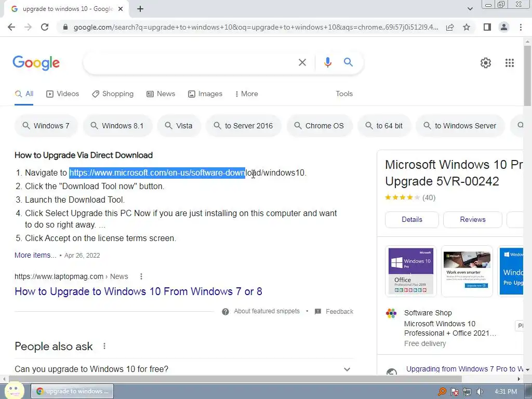
Task: Open the search Tools options
Action: tap(344, 94)
